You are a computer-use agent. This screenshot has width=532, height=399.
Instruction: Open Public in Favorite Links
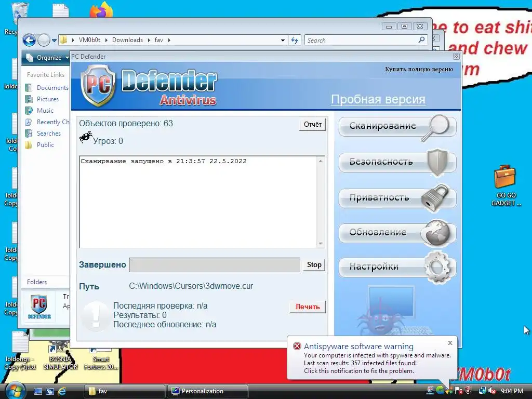[39, 145]
